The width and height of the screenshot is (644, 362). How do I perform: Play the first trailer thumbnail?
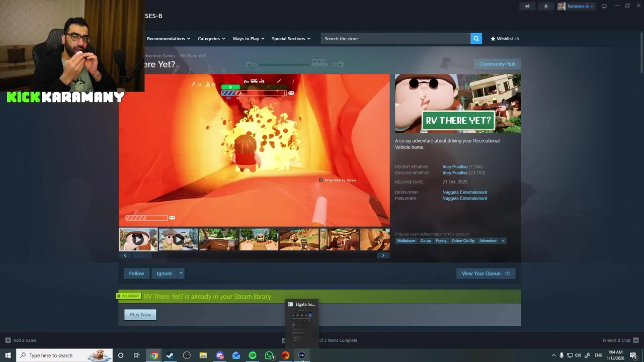[x=138, y=239]
